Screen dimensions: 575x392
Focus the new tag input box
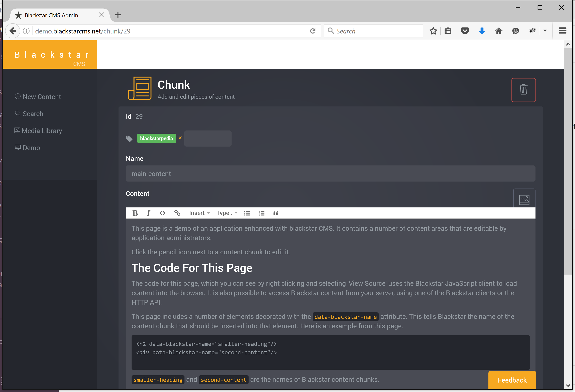(x=208, y=138)
